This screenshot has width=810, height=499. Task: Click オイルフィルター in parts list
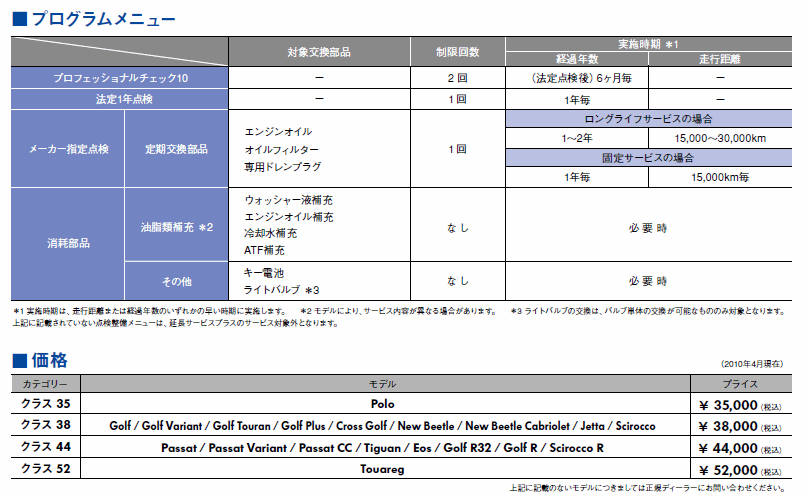tap(282, 150)
